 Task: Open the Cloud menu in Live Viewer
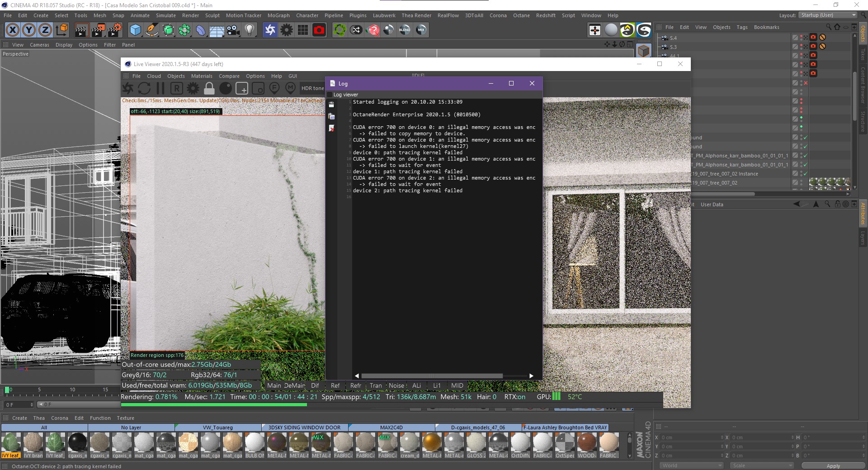pos(154,76)
